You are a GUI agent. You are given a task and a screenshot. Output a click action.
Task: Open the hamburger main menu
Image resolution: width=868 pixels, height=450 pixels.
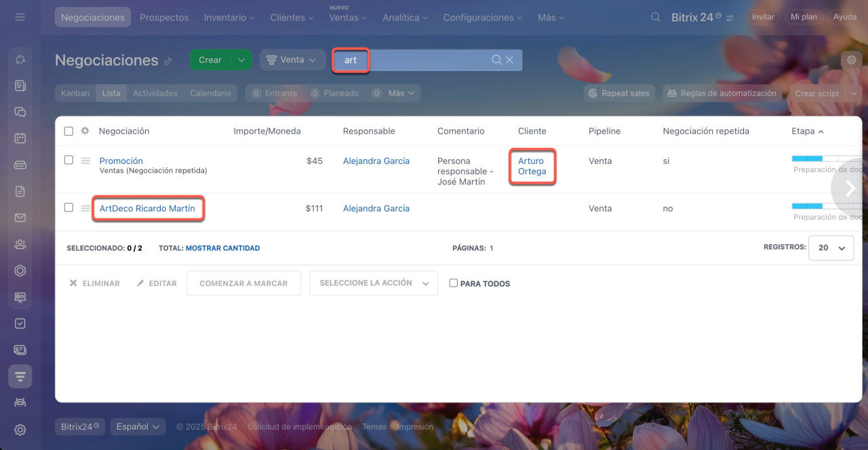(20, 17)
